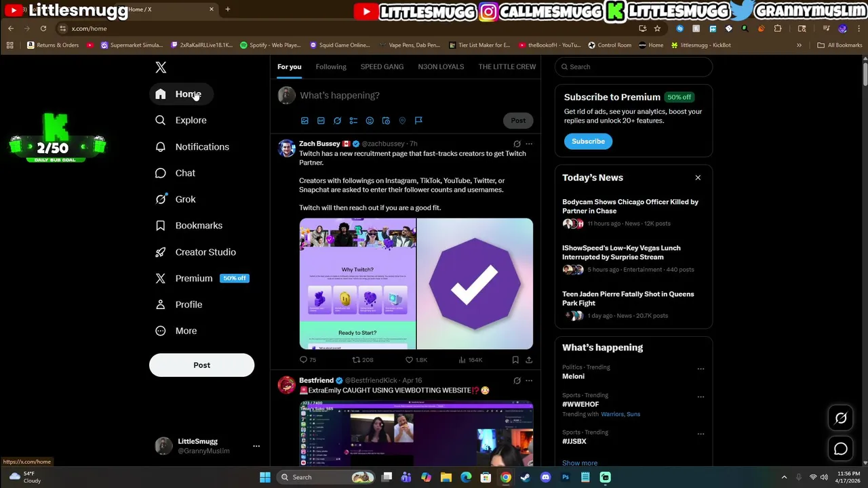This screenshot has width=868, height=488.
Task: Open floating messages chat button
Action: pos(841,449)
